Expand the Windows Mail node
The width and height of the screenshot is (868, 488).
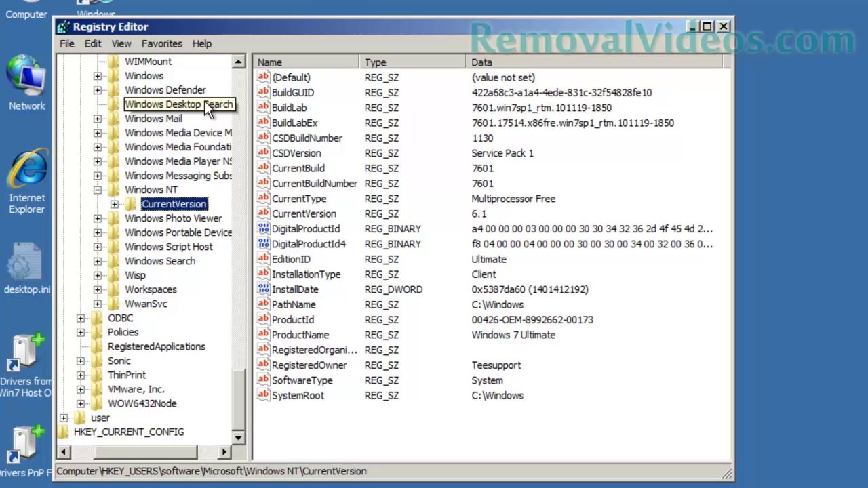click(x=98, y=119)
